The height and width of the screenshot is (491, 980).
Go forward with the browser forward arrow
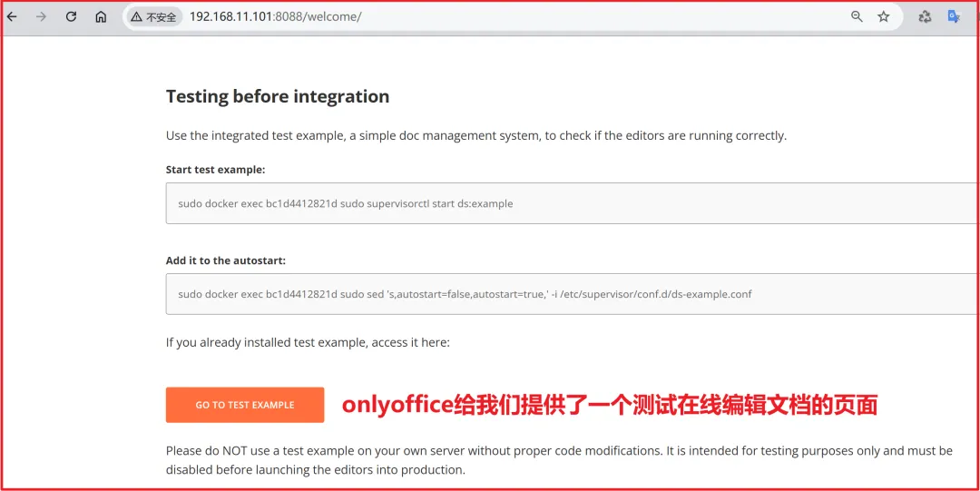click(x=41, y=17)
